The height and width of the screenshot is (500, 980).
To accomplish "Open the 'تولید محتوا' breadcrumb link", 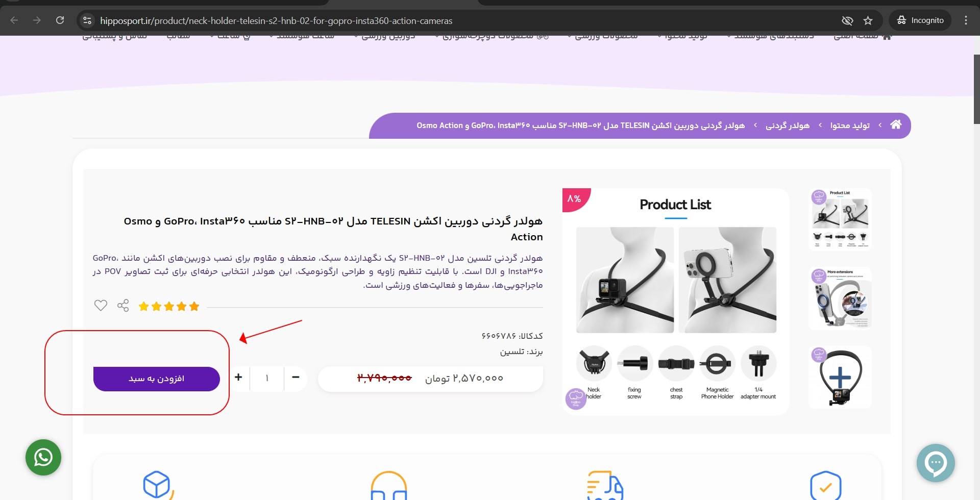I will (x=850, y=125).
